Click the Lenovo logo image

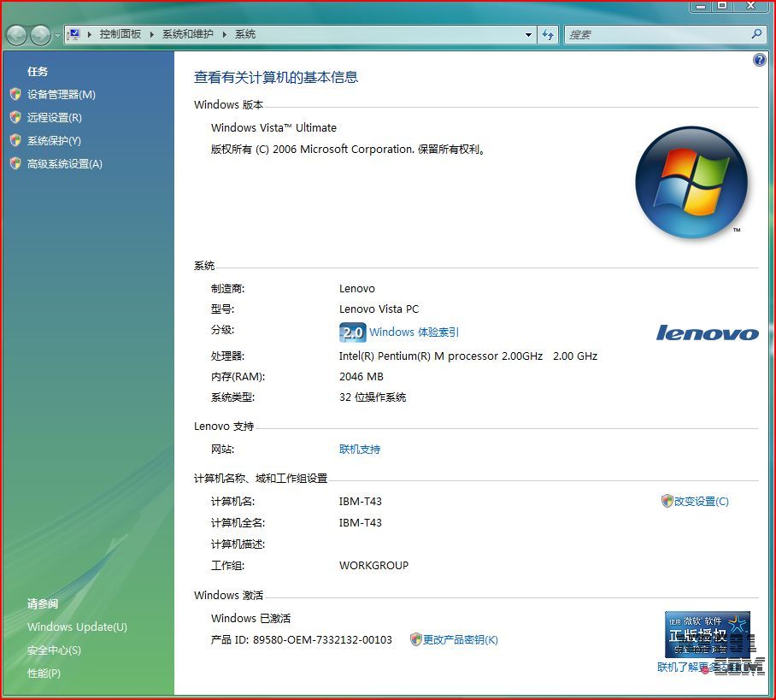(x=707, y=333)
